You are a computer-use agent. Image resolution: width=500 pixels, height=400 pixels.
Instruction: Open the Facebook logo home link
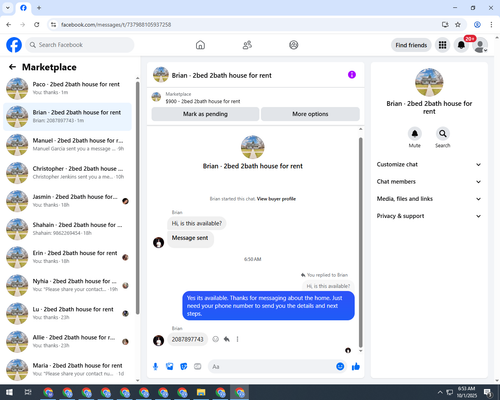tap(14, 45)
